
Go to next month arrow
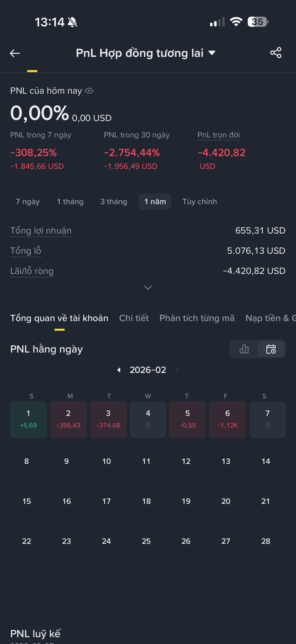point(177,370)
